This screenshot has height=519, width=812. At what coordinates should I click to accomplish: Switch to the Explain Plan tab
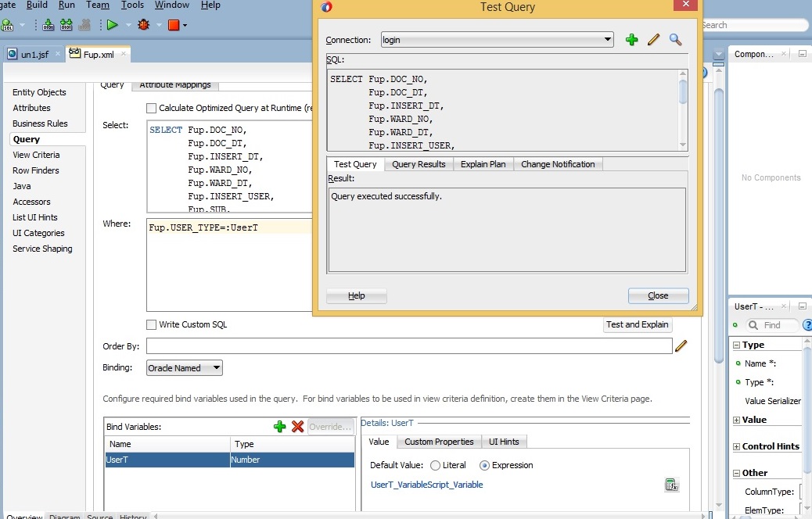[483, 164]
